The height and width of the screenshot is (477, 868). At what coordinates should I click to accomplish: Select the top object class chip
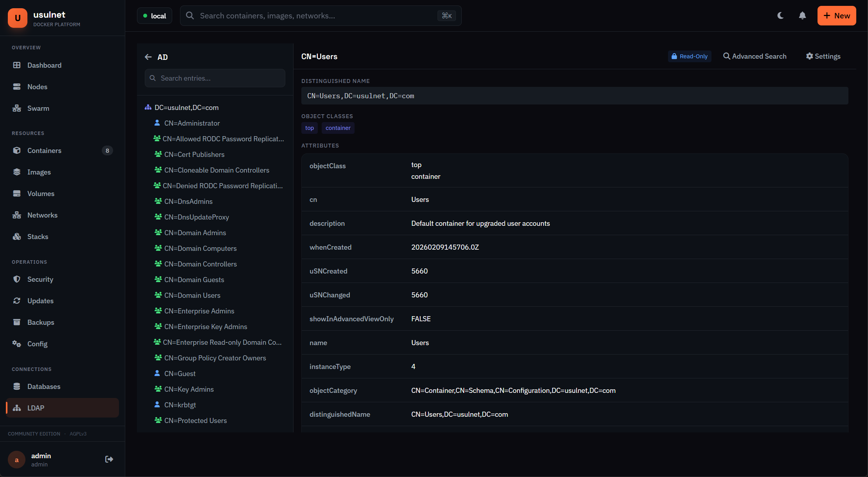(x=309, y=128)
